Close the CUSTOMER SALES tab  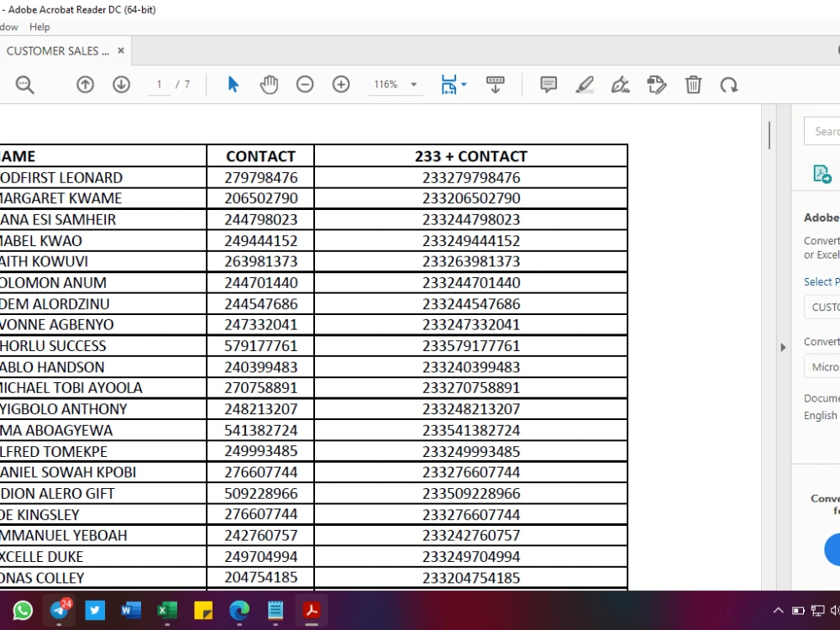coord(121,50)
